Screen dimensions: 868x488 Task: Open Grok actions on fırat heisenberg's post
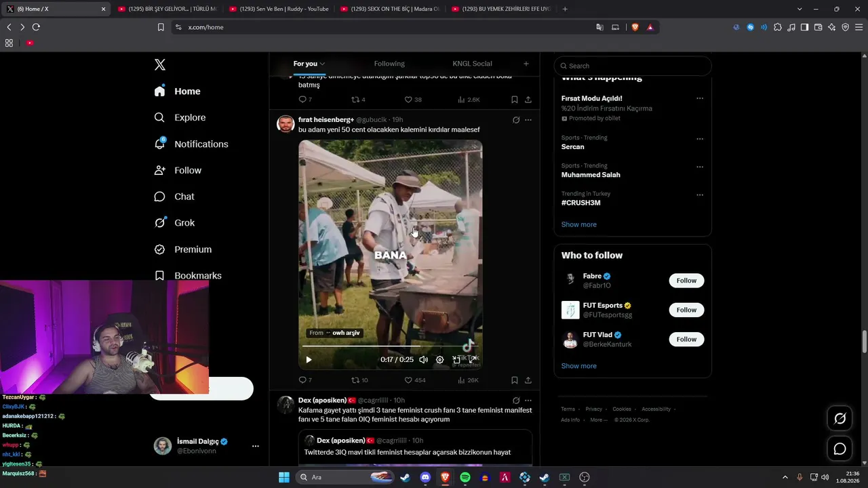click(516, 120)
